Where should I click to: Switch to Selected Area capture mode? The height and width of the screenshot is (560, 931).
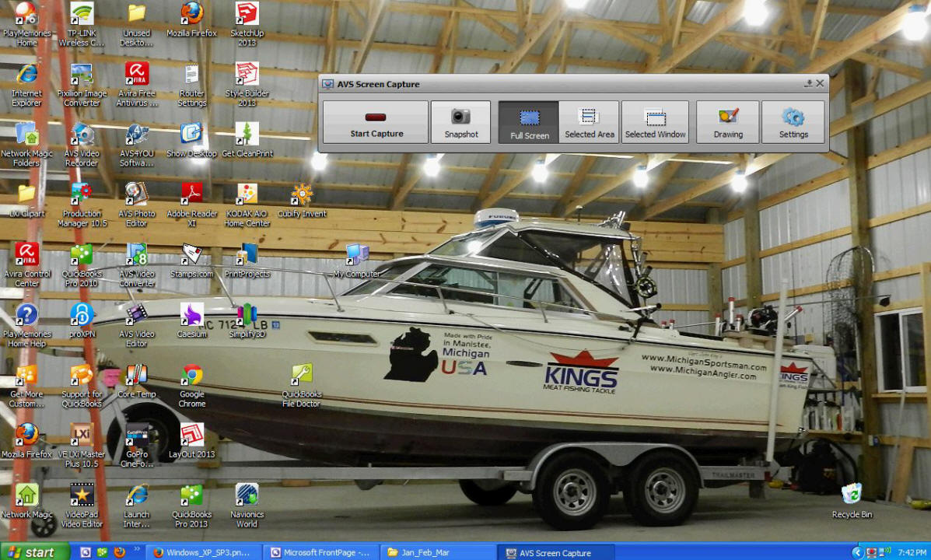(589, 122)
